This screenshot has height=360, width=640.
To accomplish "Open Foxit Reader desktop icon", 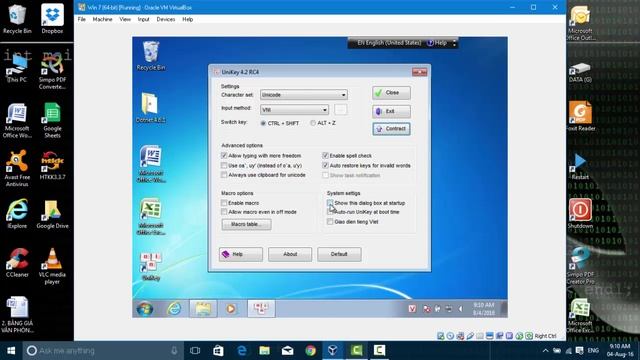I will [x=580, y=117].
